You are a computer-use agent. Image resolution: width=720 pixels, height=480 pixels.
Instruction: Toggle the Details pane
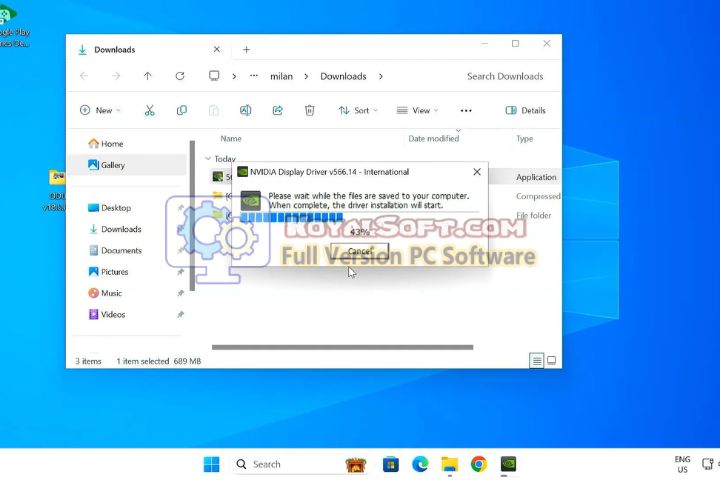[525, 110]
